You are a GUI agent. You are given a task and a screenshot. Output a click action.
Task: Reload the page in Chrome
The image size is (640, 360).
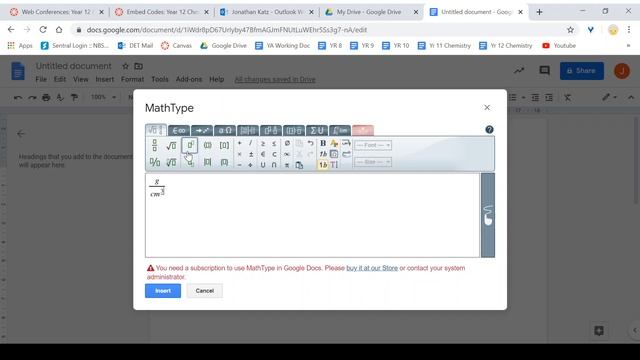tap(43, 30)
